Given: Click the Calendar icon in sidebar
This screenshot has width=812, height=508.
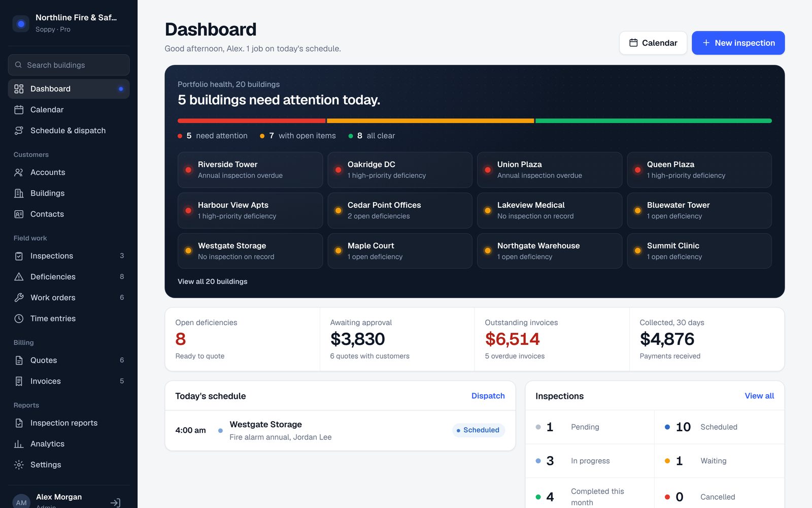Looking at the screenshot, I should (19, 110).
